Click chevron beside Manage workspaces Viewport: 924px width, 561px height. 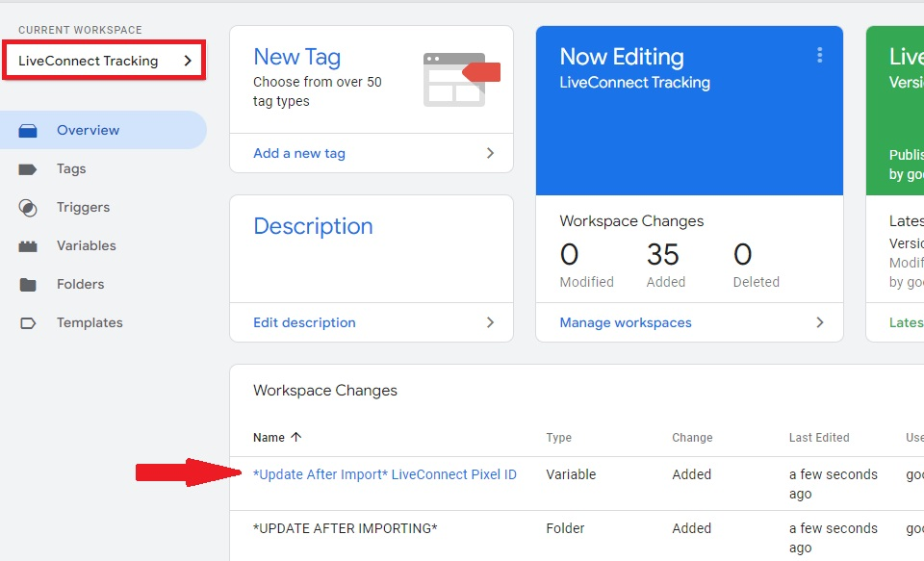click(820, 322)
